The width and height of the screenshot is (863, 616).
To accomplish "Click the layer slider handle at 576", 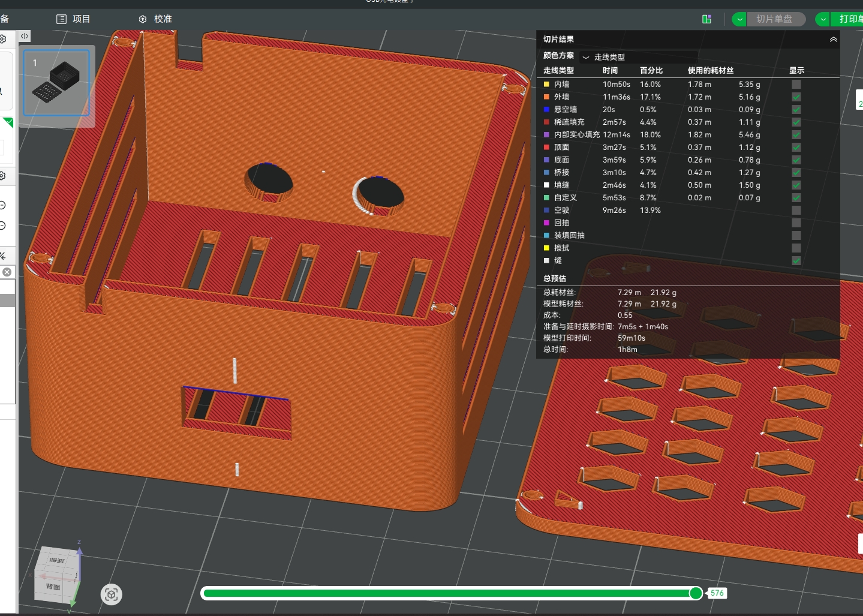I will [x=696, y=593].
